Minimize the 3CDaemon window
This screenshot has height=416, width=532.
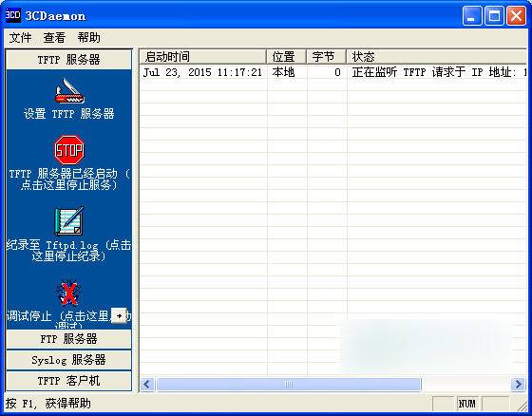coord(471,15)
